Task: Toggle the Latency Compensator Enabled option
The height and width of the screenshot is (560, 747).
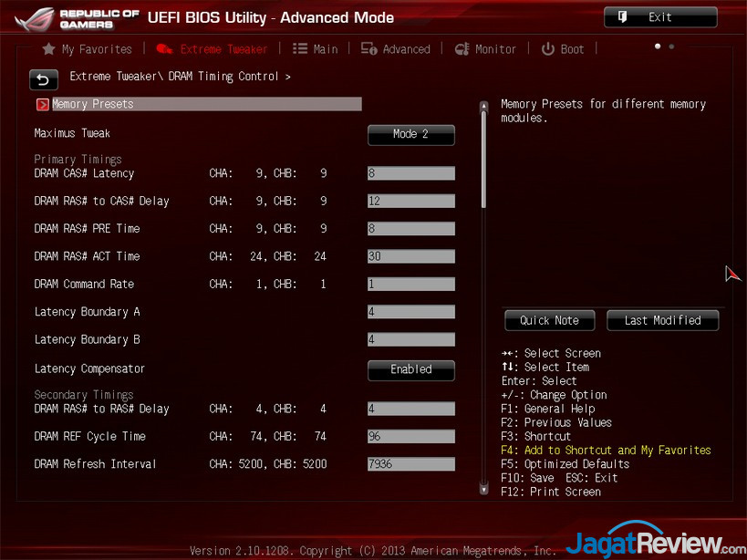Action: pos(411,370)
